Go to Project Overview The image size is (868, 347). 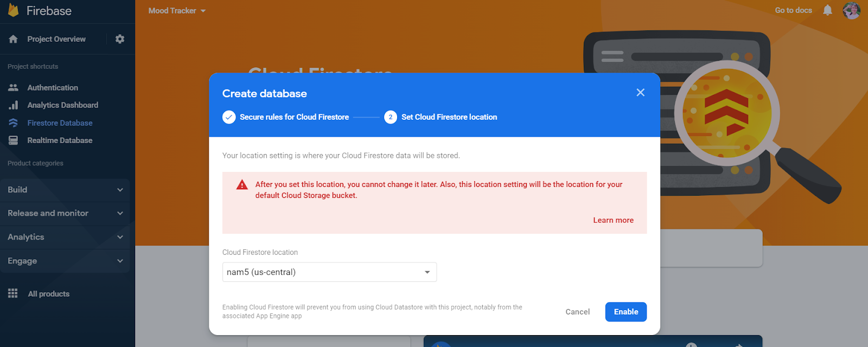56,38
